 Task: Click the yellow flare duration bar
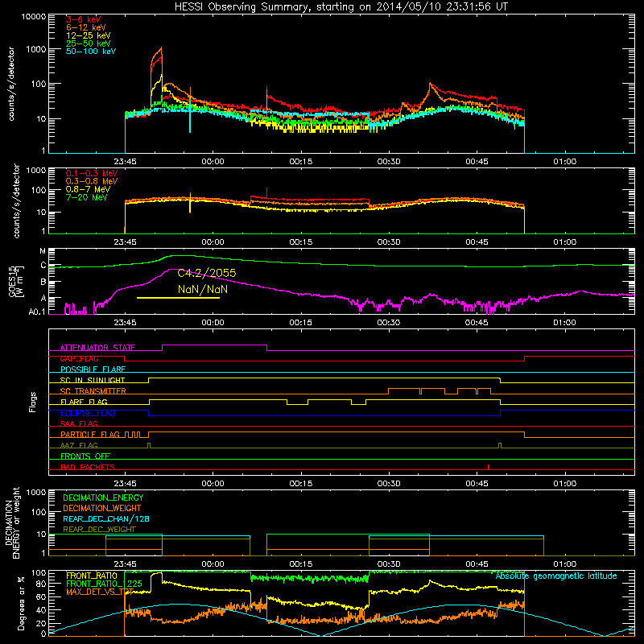coord(178,298)
